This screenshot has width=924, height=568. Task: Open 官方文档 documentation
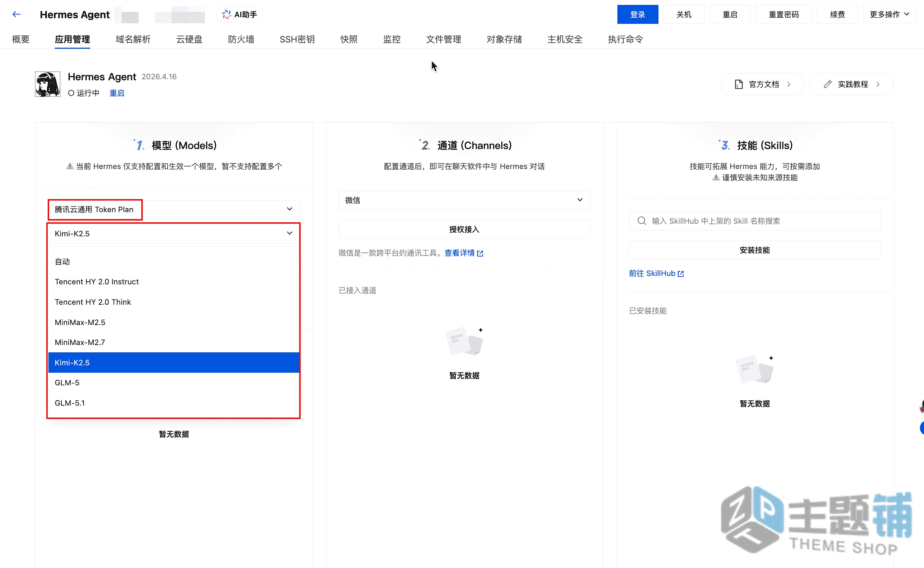[x=762, y=84]
